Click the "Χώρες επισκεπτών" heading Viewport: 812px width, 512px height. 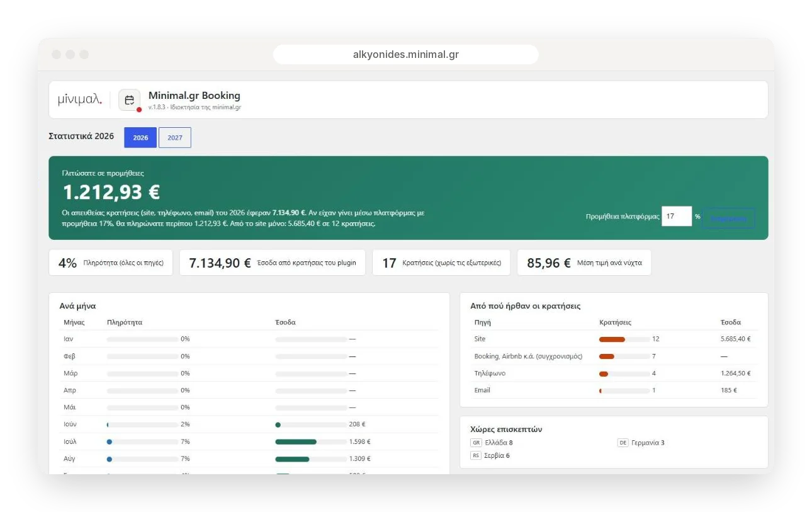click(507, 430)
